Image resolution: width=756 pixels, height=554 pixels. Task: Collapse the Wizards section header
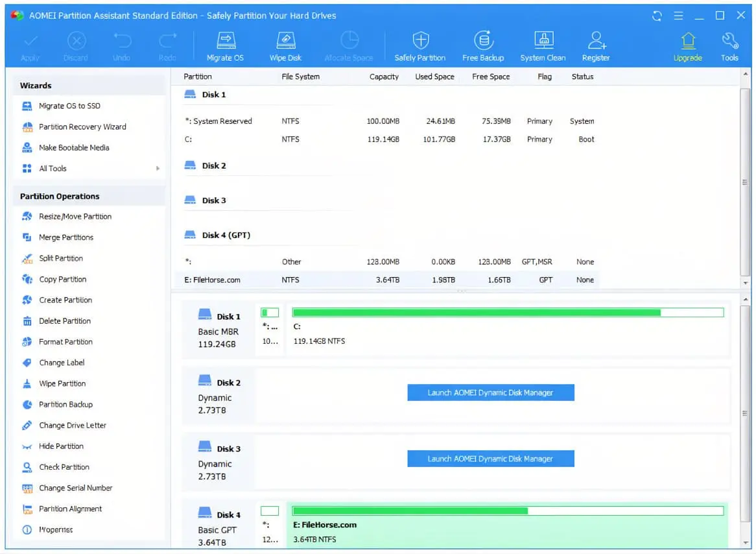tap(89, 86)
